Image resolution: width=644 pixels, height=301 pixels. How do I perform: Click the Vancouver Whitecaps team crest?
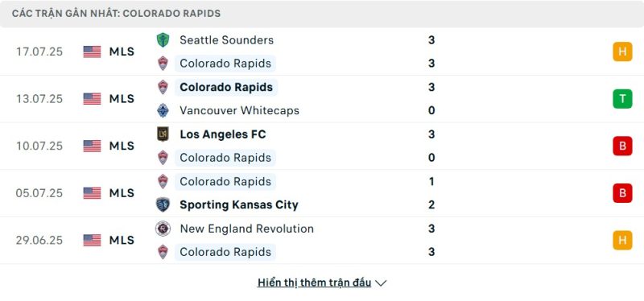click(163, 110)
